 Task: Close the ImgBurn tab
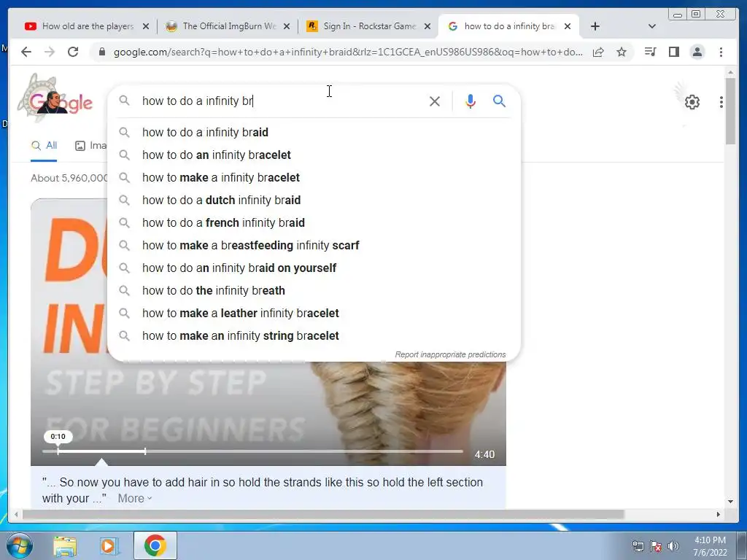pos(286,26)
